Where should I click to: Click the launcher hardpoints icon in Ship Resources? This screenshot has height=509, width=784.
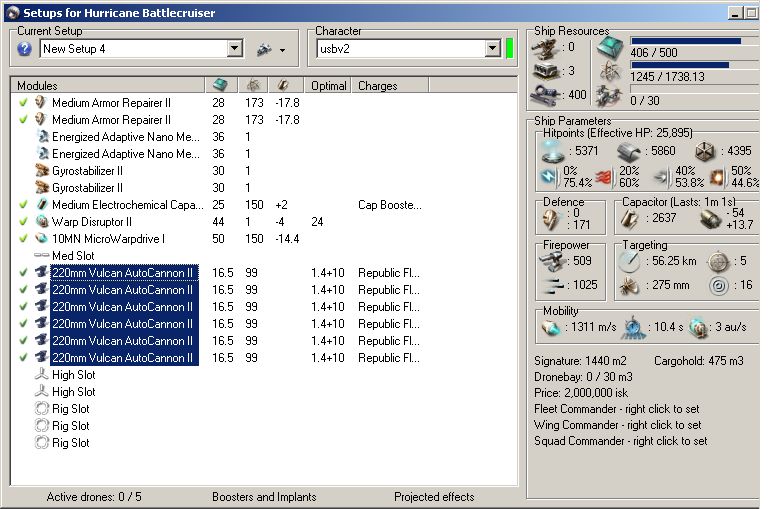tap(545, 72)
